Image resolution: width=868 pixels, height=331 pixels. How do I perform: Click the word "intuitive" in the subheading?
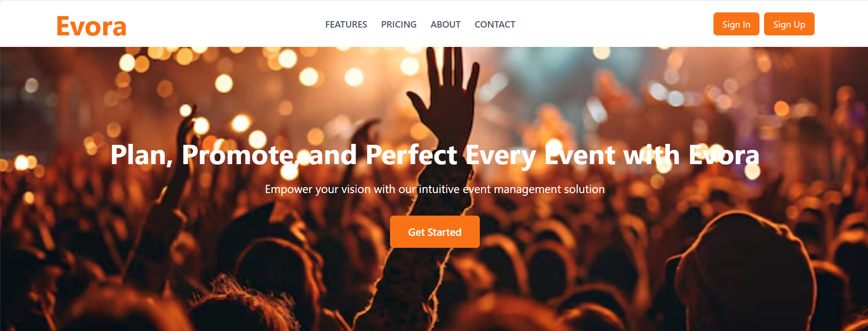439,189
